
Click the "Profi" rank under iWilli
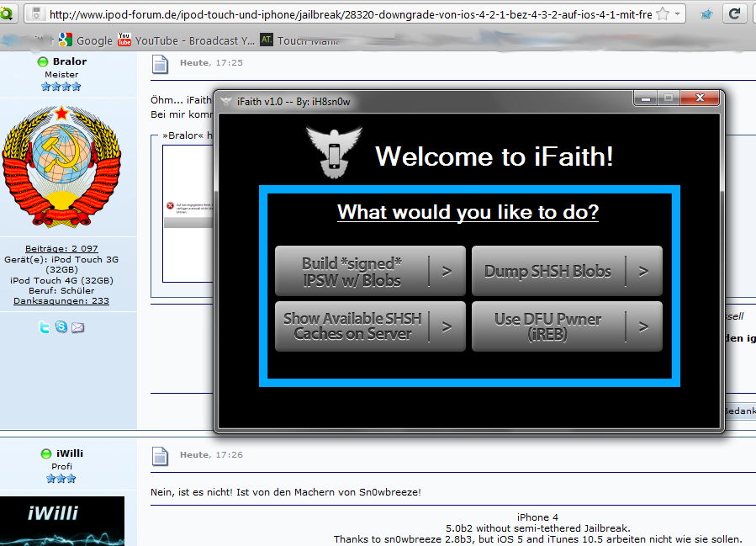61,466
